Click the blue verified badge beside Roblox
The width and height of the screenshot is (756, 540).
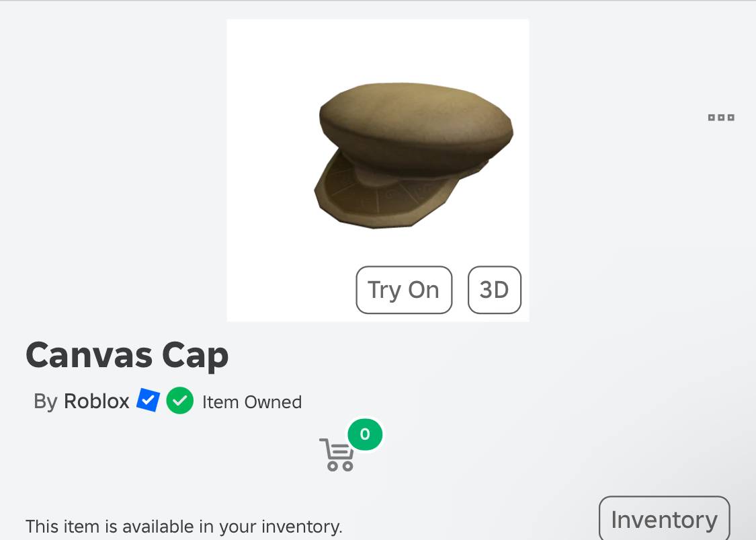[x=148, y=401]
